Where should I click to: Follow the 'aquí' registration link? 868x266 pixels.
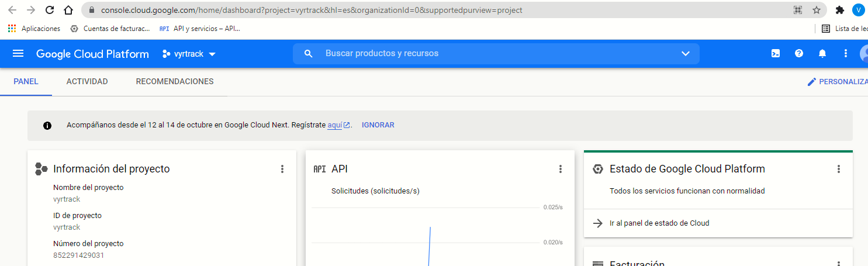tap(334, 125)
